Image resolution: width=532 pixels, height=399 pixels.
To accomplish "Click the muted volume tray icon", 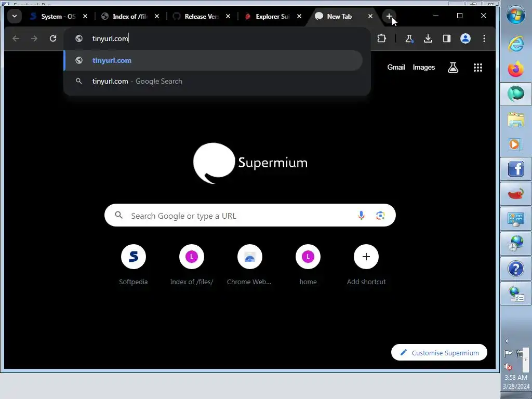I will [508, 366].
